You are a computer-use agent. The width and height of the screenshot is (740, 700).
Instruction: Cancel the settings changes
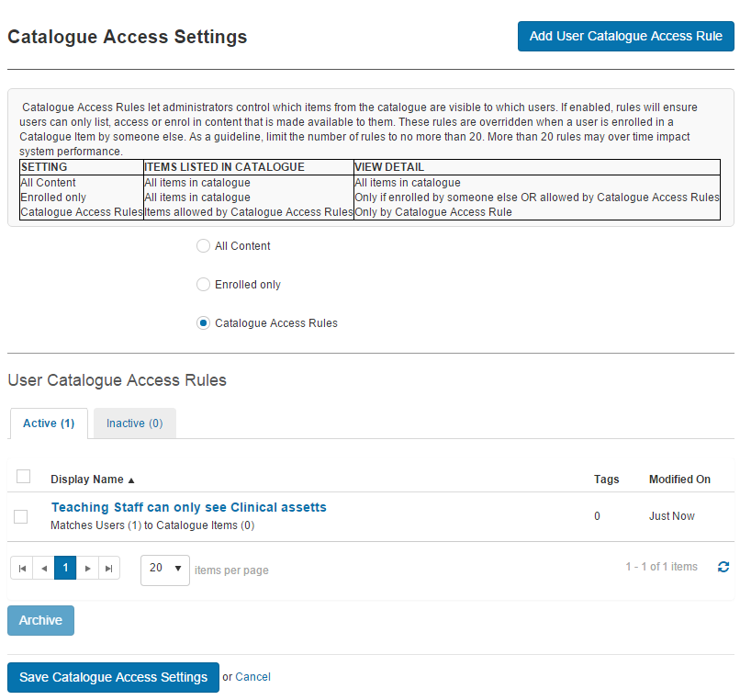point(252,677)
